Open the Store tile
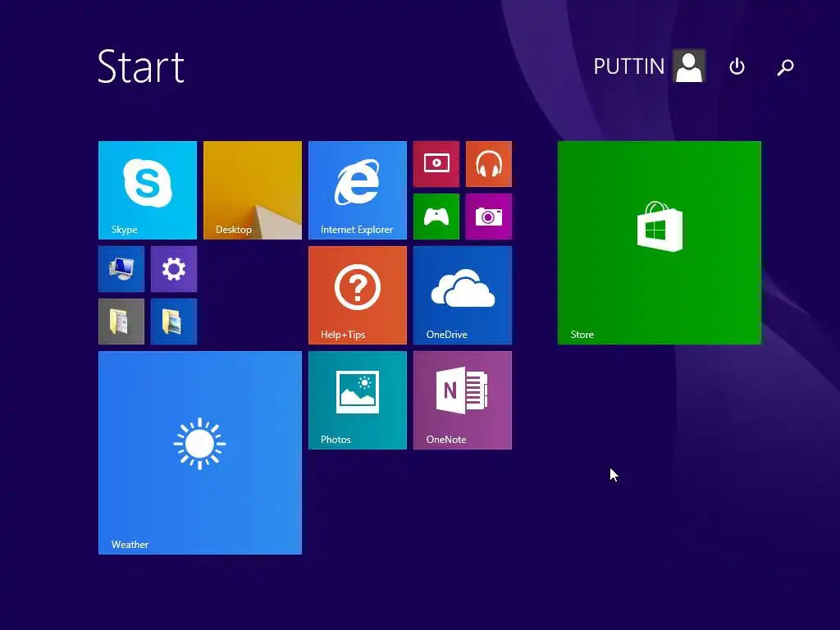This screenshot has height=630, width=840. click(x=659, y=243)
